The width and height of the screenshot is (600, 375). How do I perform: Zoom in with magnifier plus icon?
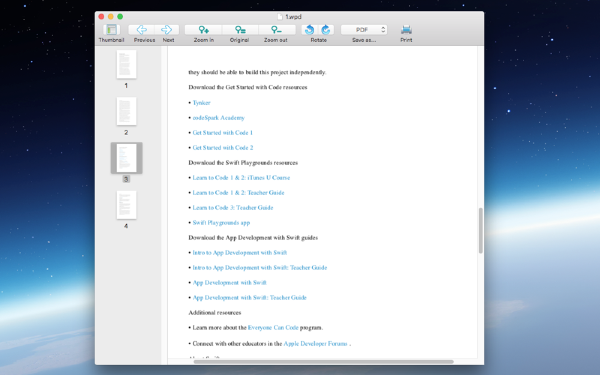(x=203, y=29)
